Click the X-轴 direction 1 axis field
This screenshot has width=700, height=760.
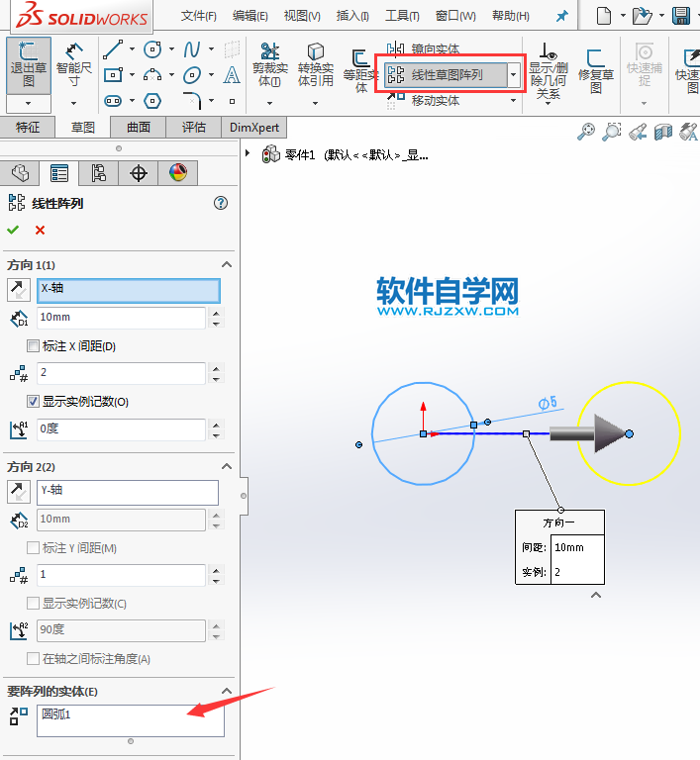(129, 290)
